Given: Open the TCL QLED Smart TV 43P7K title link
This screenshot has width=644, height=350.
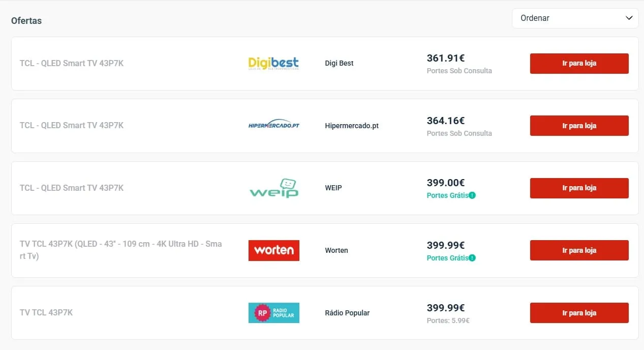Looking at the screenshot, I should [71, 63].
